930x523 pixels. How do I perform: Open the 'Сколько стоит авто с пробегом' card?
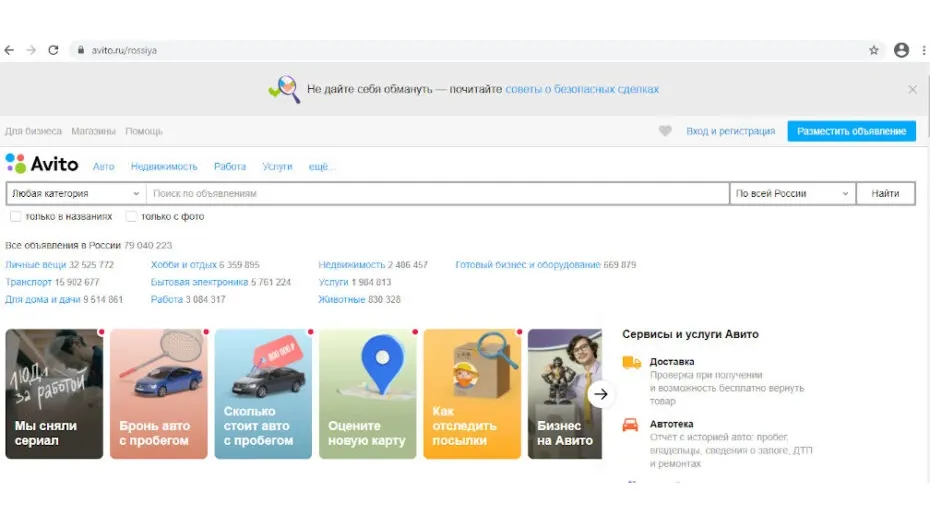[x=263, y=394]
